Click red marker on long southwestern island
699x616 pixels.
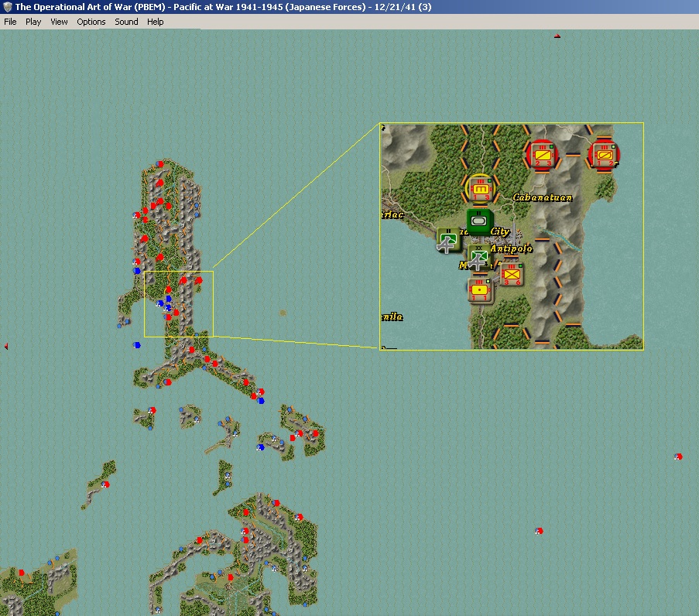coord(105,484)
